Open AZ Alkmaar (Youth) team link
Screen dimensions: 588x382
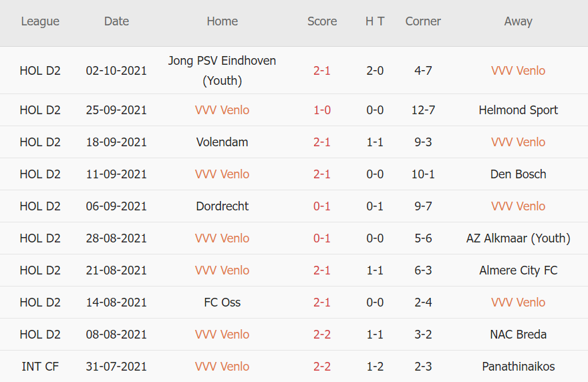tap(518, 238)
